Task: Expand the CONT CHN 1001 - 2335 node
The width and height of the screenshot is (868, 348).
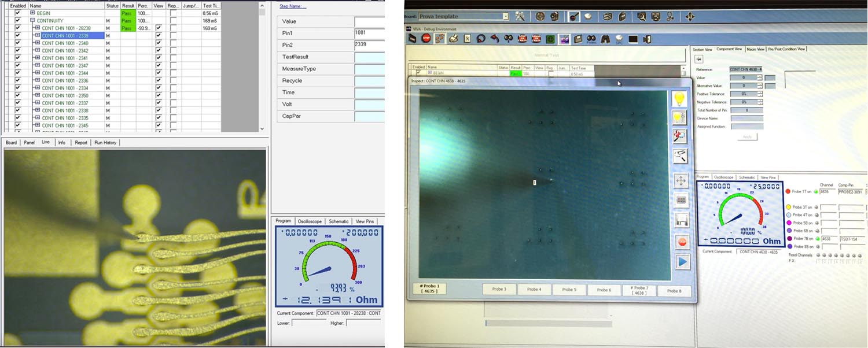Action: click(x=37, y=118)
